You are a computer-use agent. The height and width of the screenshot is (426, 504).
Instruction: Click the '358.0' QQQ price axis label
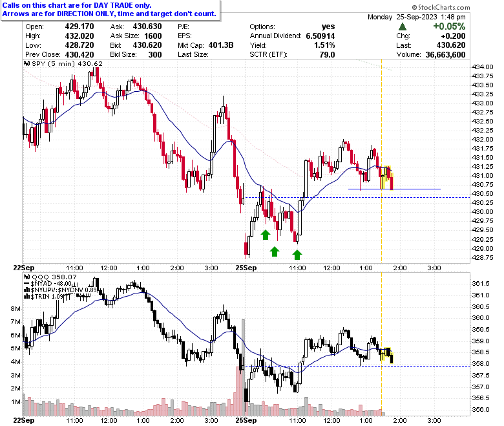pos(481,364)
